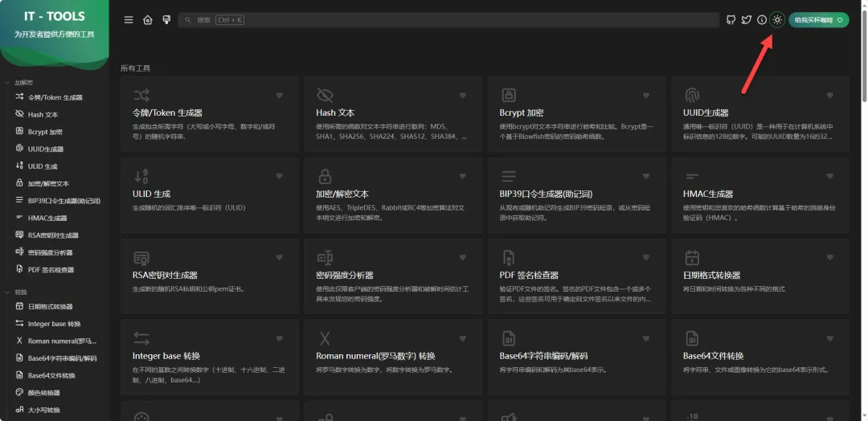Open the UI library paint roller icon
Screen dimensions: 868x421
coord(166,20)
